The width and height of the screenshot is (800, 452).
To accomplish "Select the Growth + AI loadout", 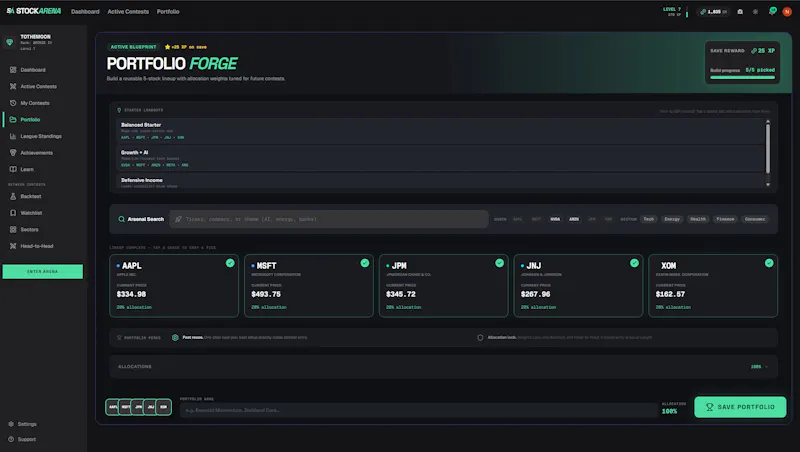I will 440,159.
